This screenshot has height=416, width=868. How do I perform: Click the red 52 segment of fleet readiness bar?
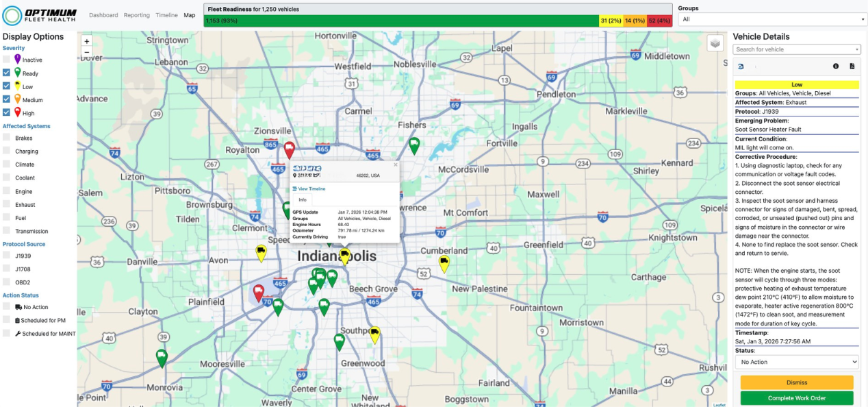[660, 21]
